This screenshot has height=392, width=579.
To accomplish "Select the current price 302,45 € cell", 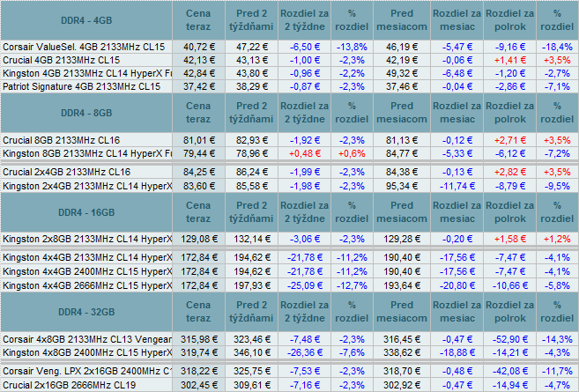I will 198,385.
